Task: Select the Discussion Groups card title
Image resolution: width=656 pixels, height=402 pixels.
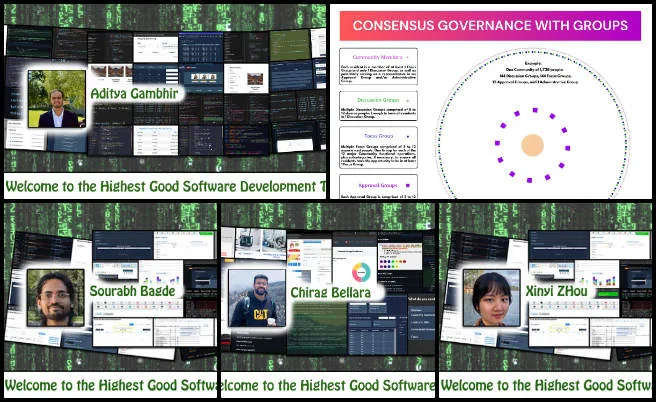Action: [378, 100]
